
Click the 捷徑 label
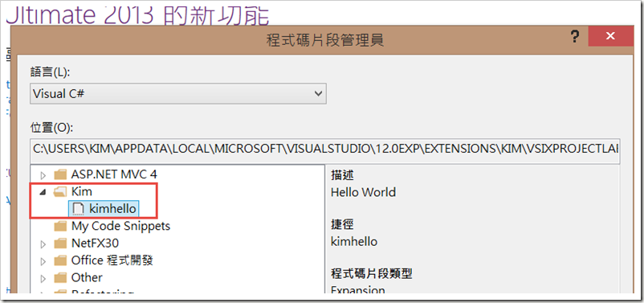(x=343, y=224)
